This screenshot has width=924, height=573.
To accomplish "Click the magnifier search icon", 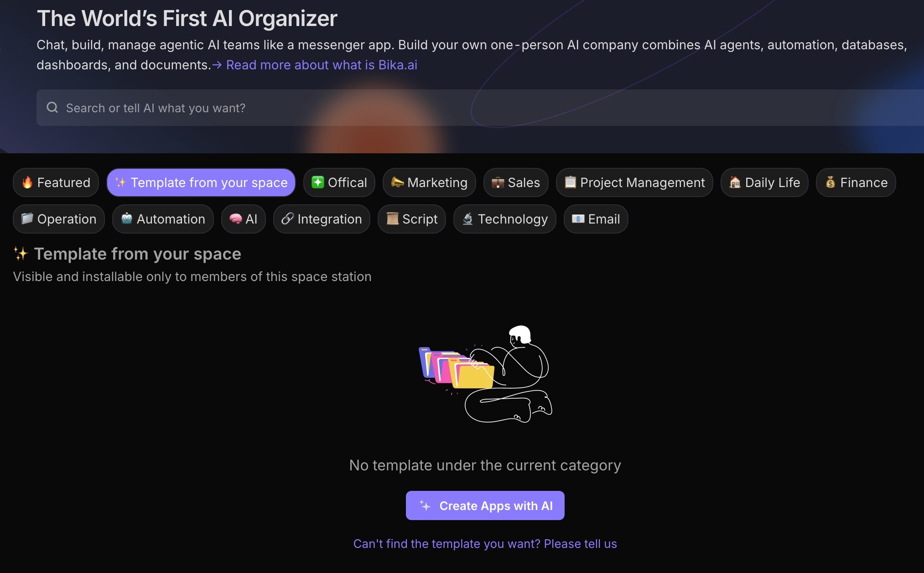I will (x=52, y=108).
